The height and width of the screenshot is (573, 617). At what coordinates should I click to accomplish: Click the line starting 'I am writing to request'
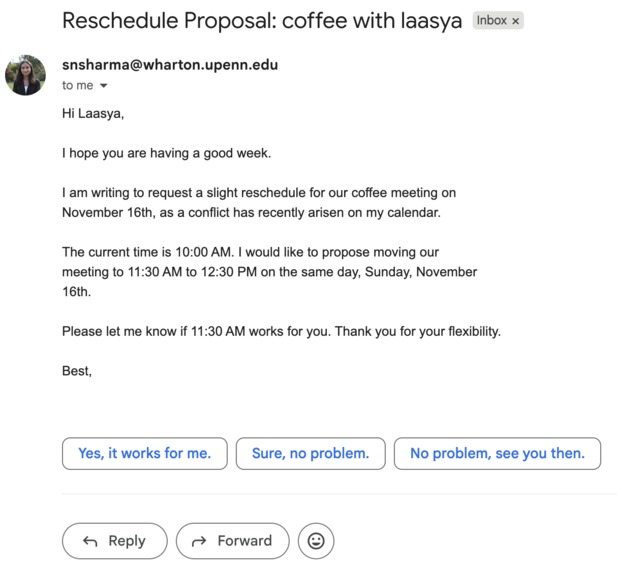point(259,193)
